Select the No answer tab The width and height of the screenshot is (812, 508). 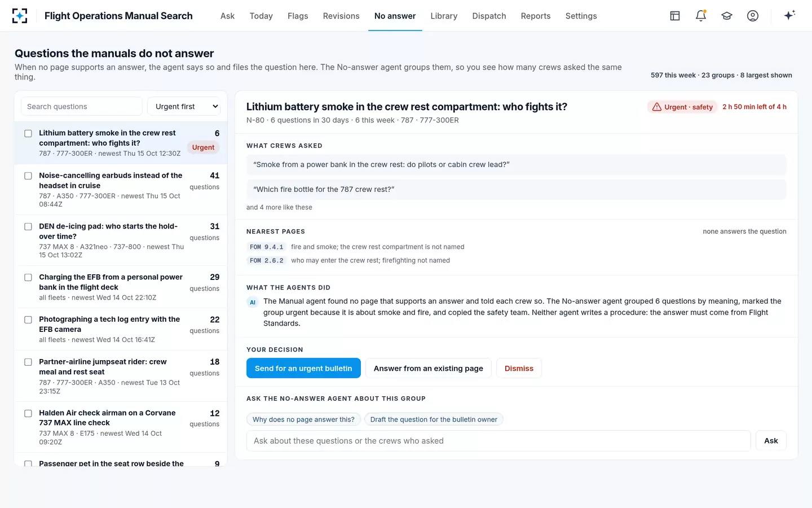pyautogui.click(x=395, y=16)
